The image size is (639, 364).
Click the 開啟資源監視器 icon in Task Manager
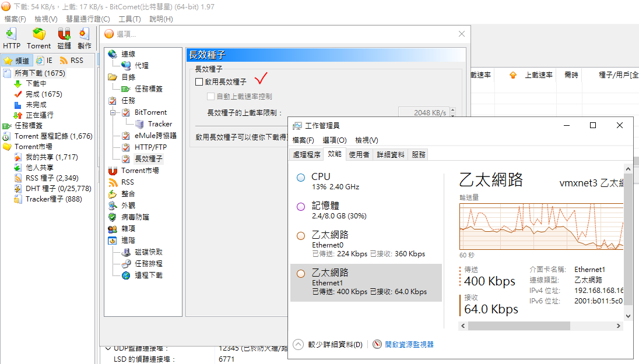pyautogui.click(x=377, y=344)
